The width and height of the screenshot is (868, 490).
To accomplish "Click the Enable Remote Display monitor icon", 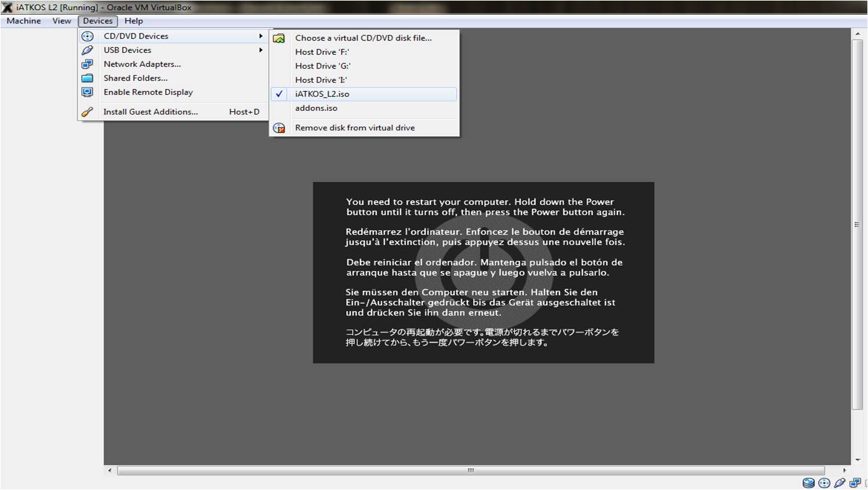I will click(x=88, y=92).
